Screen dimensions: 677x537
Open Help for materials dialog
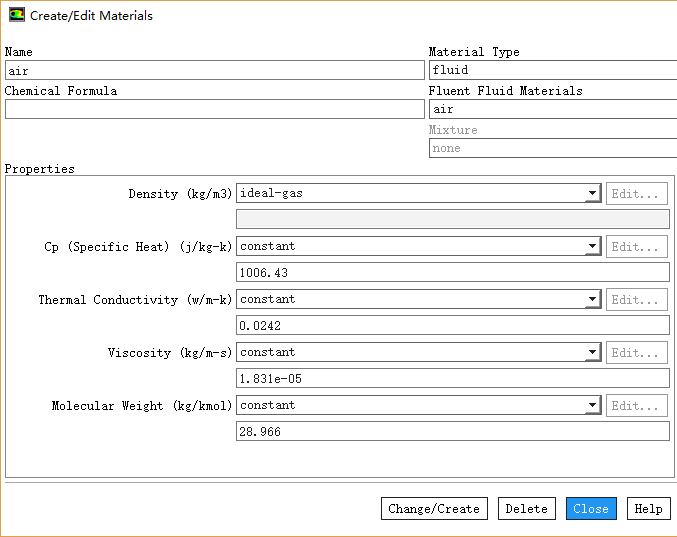coord(648,509)
